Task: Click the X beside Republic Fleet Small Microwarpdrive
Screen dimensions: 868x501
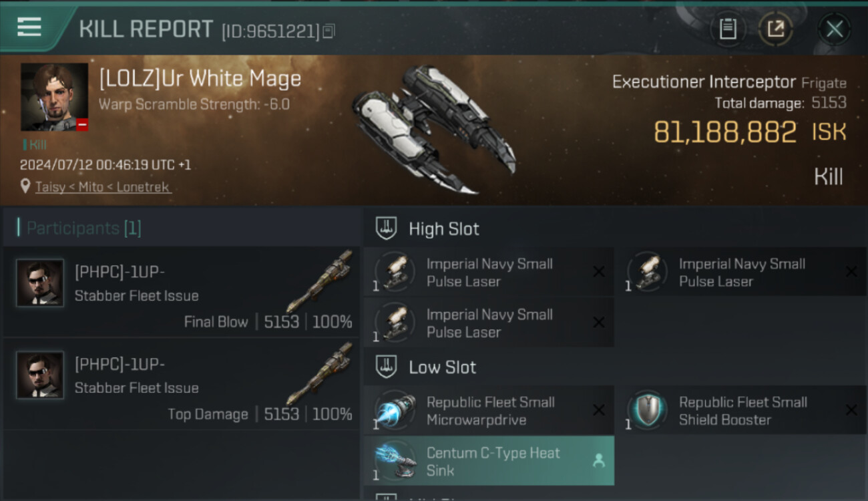Action: coord(599,410)
